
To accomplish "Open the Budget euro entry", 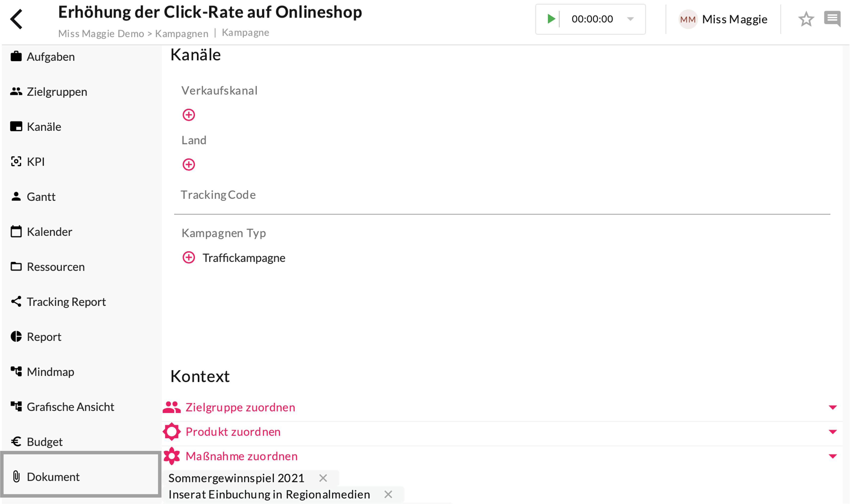I will (44, 442).
